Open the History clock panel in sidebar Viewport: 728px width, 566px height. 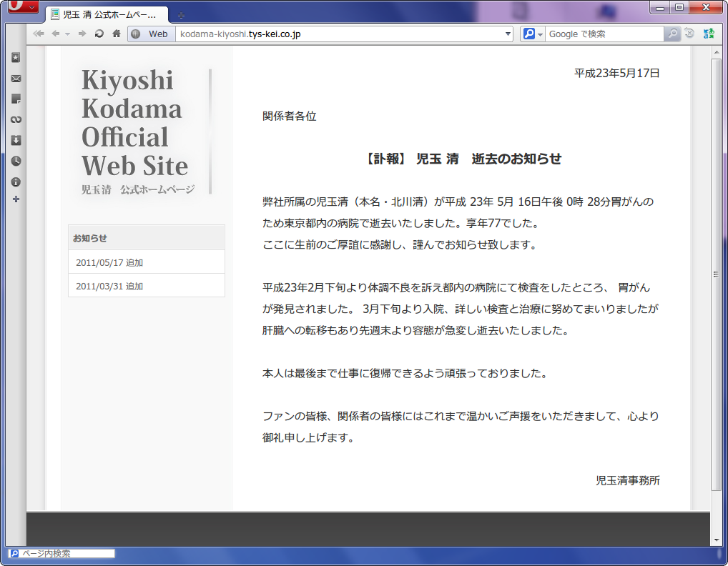pyautogui.click(x=16, y=161)
